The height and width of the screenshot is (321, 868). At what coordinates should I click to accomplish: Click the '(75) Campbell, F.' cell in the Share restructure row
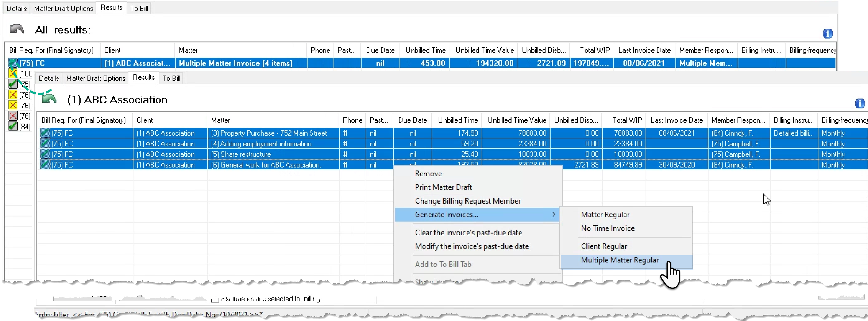739,154
